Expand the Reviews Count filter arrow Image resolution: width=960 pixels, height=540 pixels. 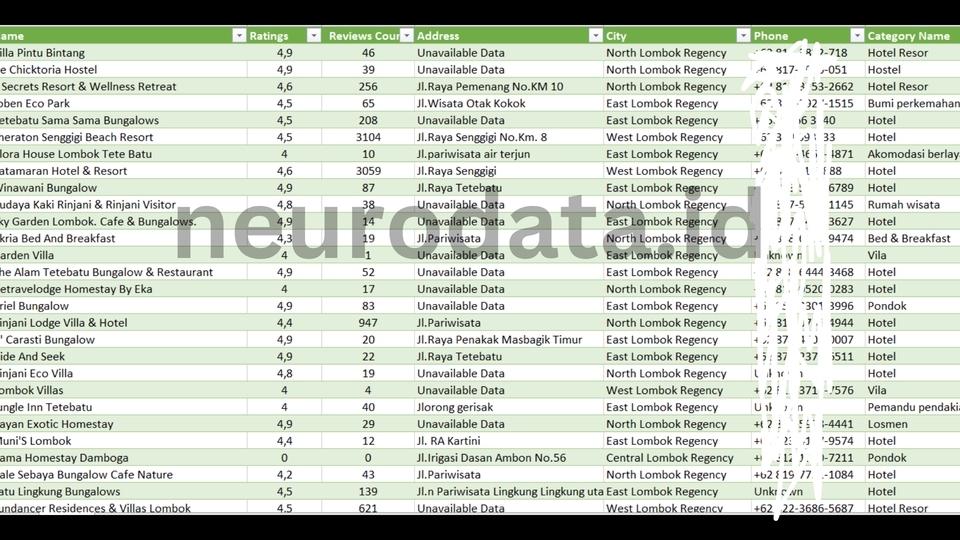coord(407,36)
